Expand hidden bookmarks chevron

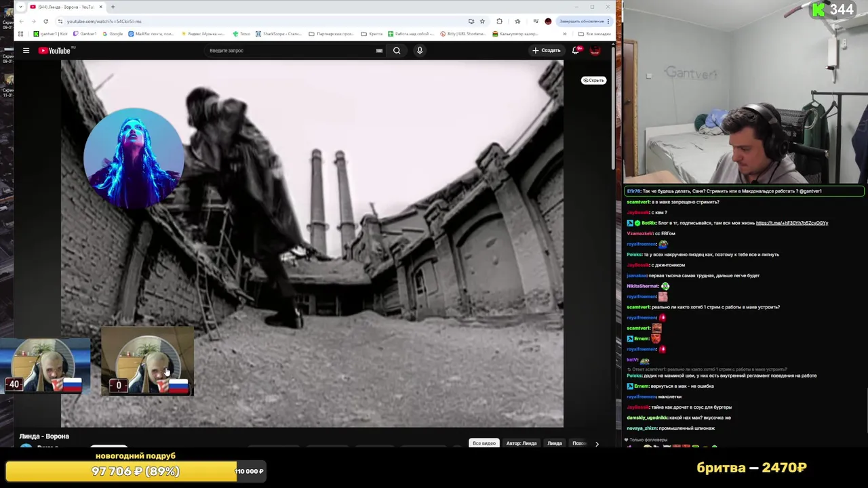(564, 34)
